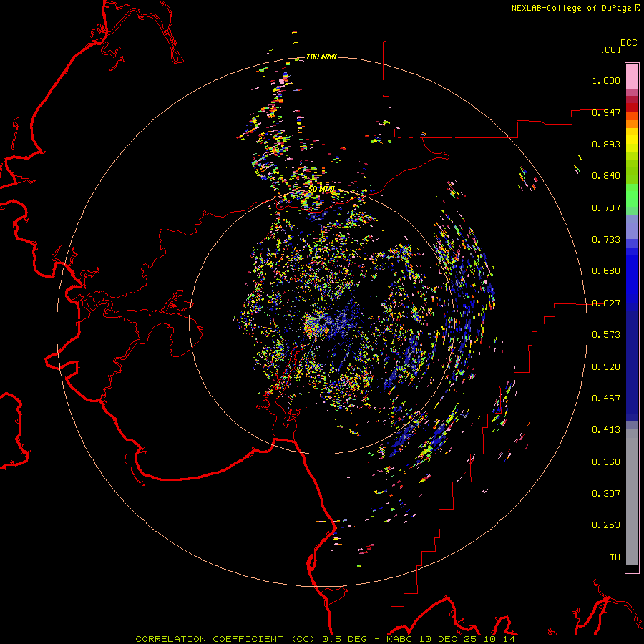Click the 10:14 timestamp text

[499, 639]
